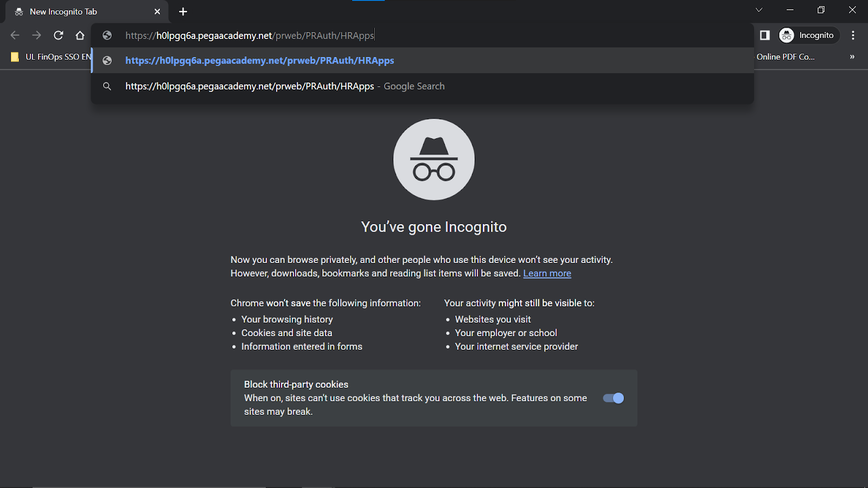
Task: Reload the page
Action: [59, 35]
